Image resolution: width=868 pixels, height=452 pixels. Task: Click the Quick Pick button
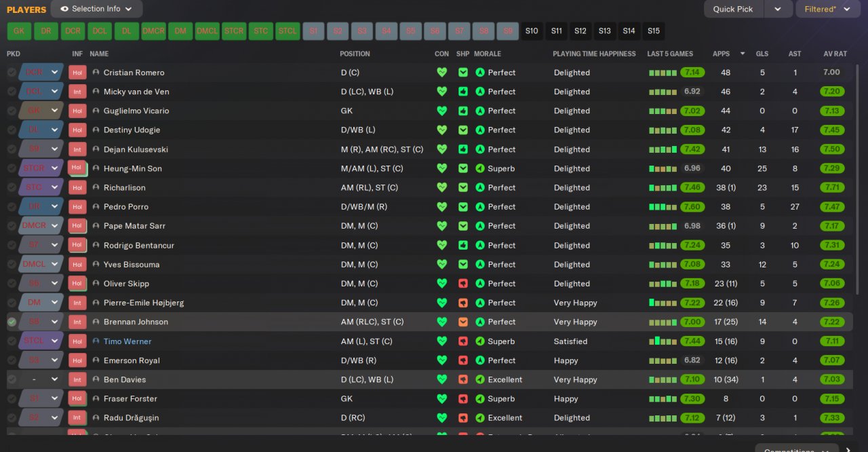coord(734,10)
